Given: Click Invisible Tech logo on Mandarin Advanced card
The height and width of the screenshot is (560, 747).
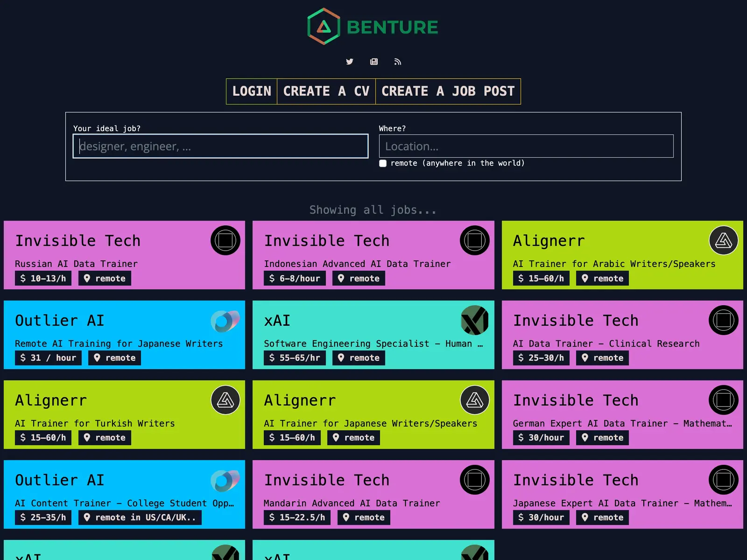Looking at the screenshot, I should tap(475, 480).
